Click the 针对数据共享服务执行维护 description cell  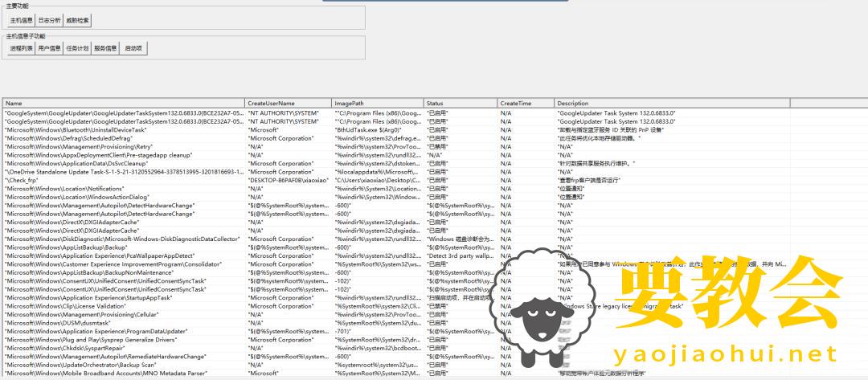672,163
